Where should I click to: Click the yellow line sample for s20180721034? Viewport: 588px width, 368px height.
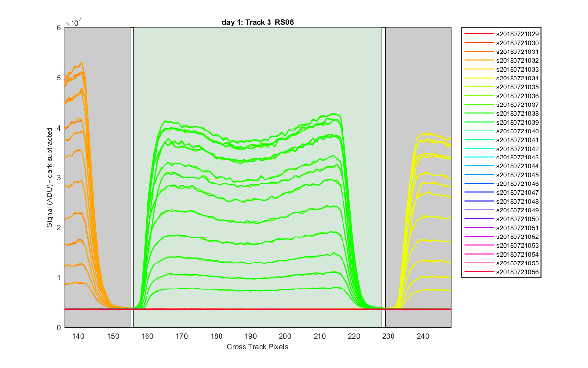(480, 79)
